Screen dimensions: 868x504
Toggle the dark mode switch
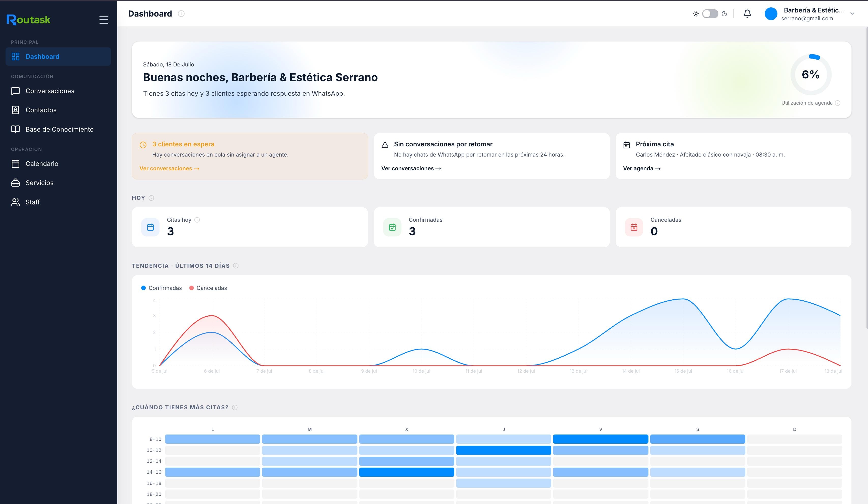pos(710,14)
